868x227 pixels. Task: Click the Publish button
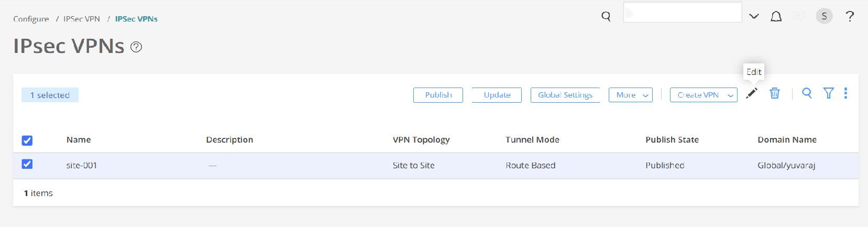[x=438, y=95]
